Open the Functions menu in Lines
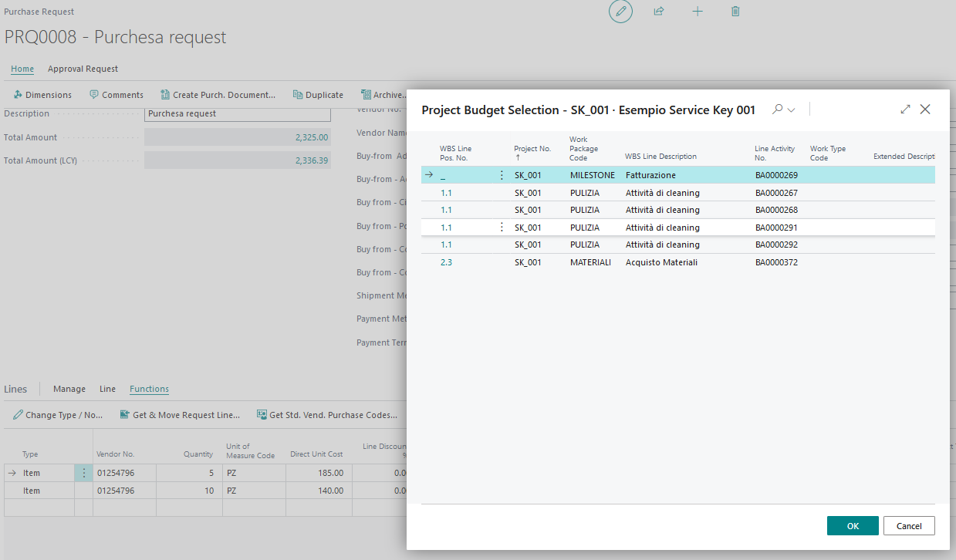 (x=149, y=389)
